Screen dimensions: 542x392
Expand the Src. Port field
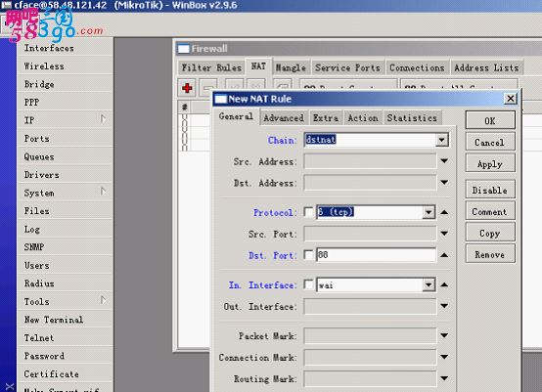(x=444, y=234)
